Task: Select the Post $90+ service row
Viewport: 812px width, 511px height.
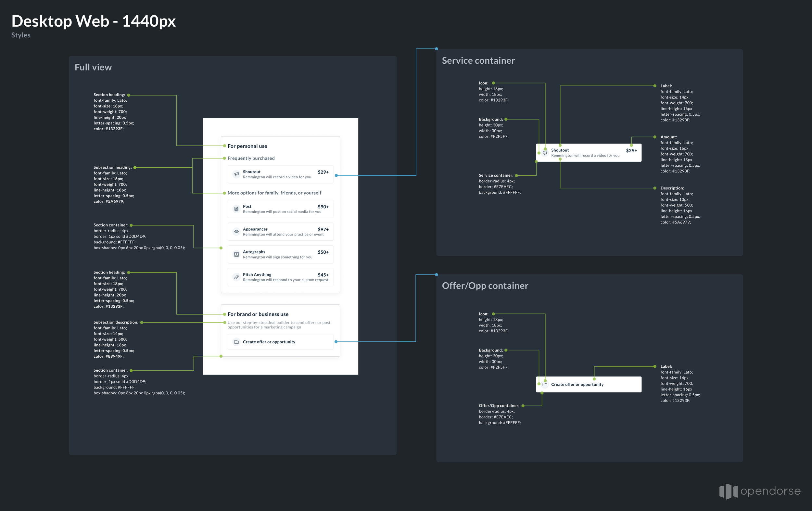Action: (x=280, y=209)
